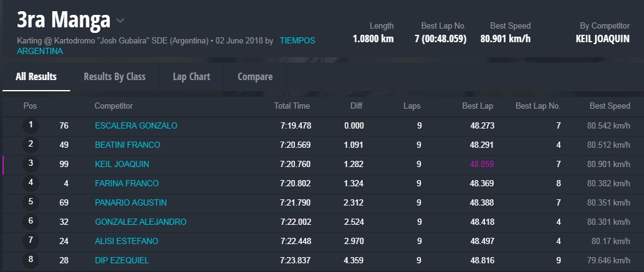Open competitor BEATINI FRANCO
Image resolution: width=644 pixels, height=272 pixels.
pyautogui.click(x=127, y=145)
